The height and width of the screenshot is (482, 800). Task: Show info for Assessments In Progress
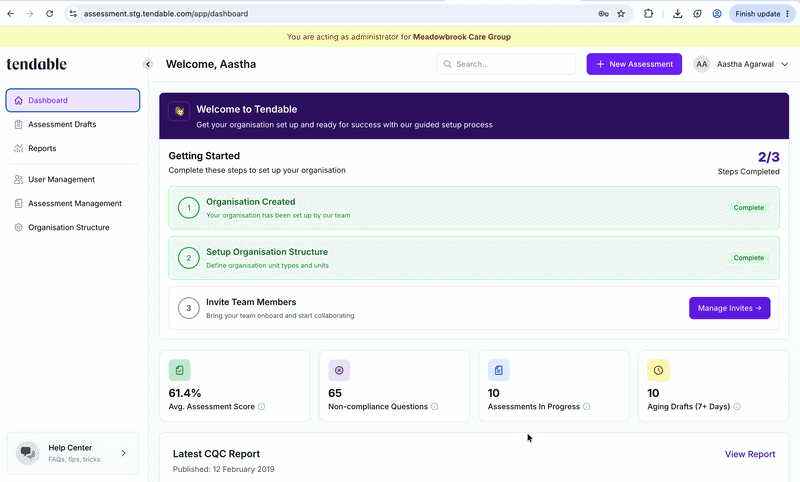click(587, 407)
